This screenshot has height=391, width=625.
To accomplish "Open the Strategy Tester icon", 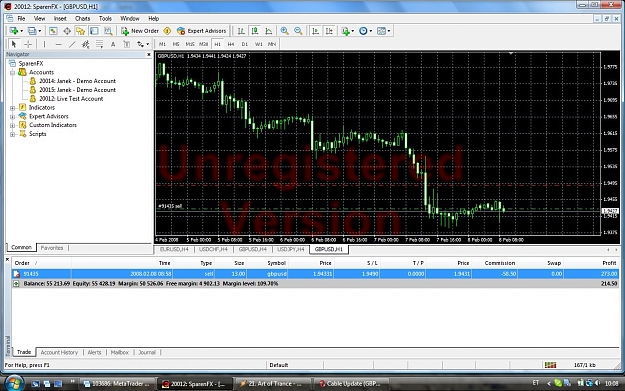I will click(108, 31).
